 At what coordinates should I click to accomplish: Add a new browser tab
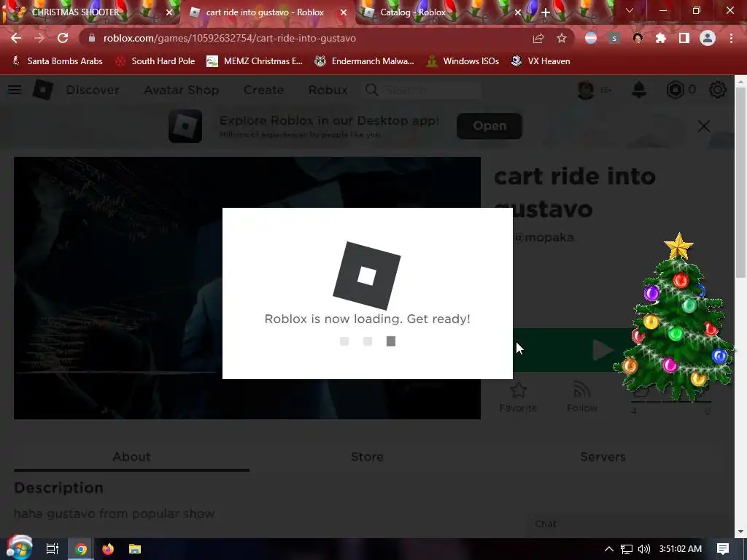click(546, 12)
